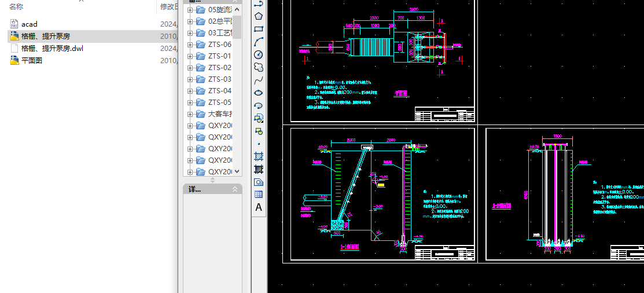Collapse the 详... panel using its chevron
The height and width of the screenshot is (293, 644).
point(235,189)
